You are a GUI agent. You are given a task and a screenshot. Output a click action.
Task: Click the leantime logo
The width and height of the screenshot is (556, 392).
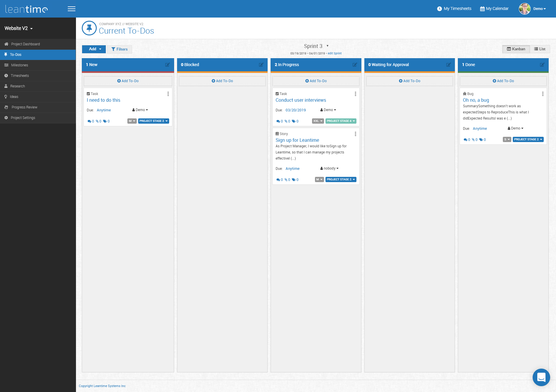point(26,9)
